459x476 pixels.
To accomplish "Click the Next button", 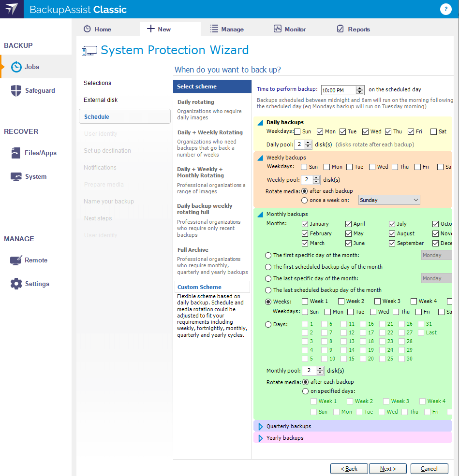I will 387,469.
